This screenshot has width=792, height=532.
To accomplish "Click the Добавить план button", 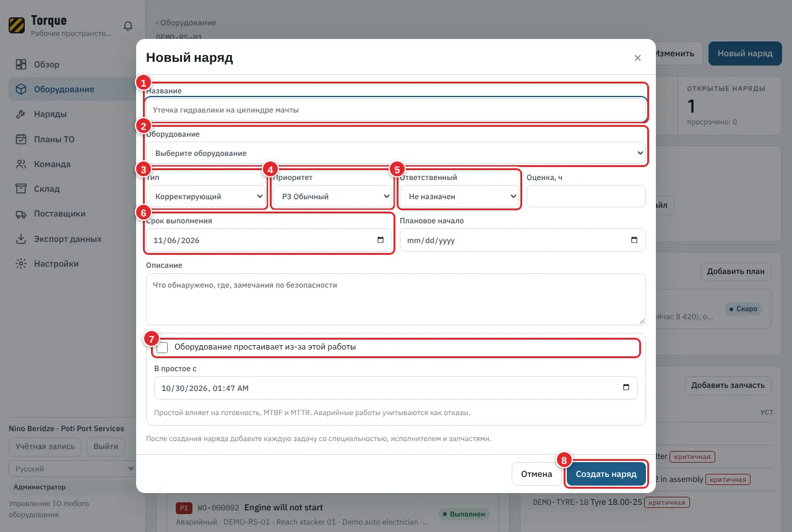I will [x=736, y=271].
